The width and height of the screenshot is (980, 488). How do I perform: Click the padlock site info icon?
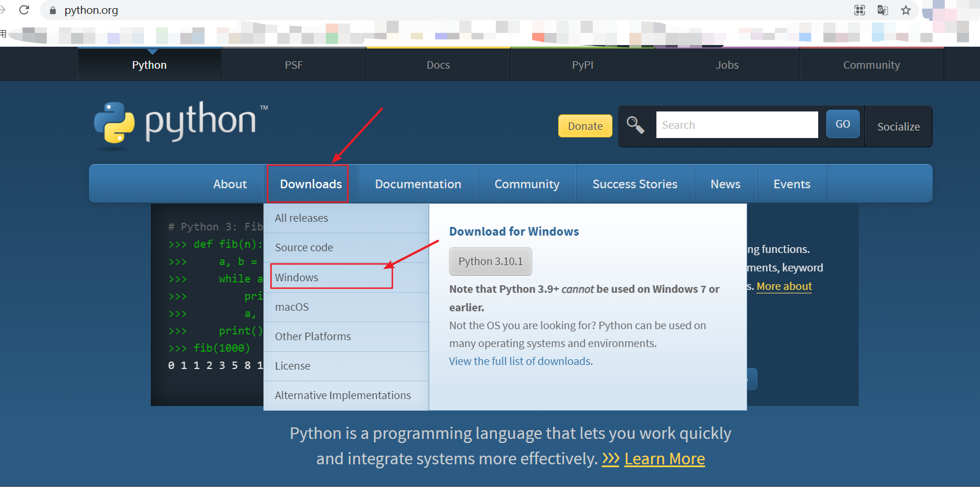(53, 10)
